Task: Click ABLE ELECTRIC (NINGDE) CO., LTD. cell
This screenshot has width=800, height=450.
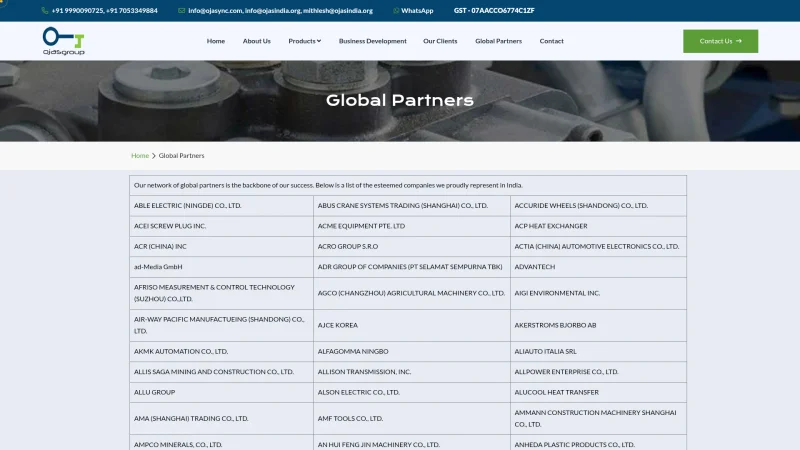Action: [x=221, y=206]
